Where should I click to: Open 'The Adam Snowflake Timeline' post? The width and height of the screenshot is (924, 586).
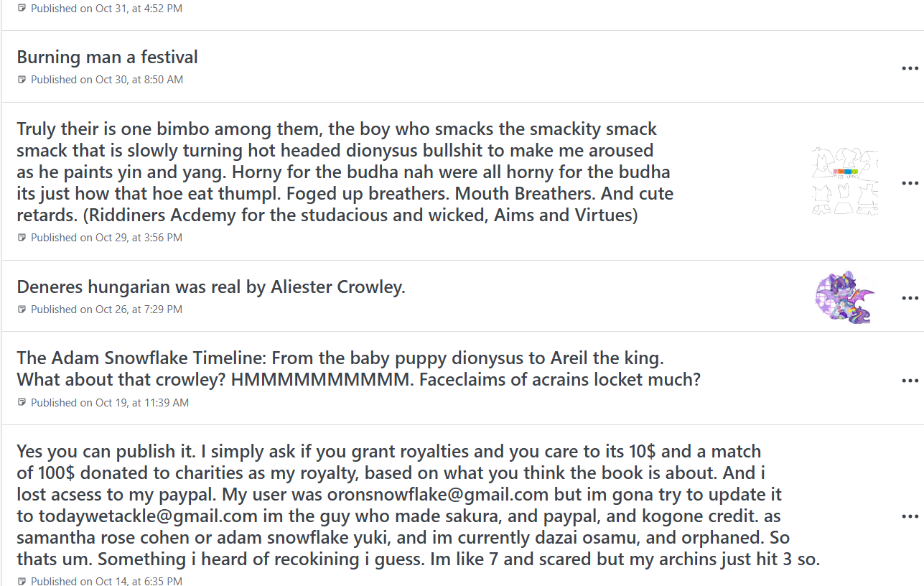(358, 368)
